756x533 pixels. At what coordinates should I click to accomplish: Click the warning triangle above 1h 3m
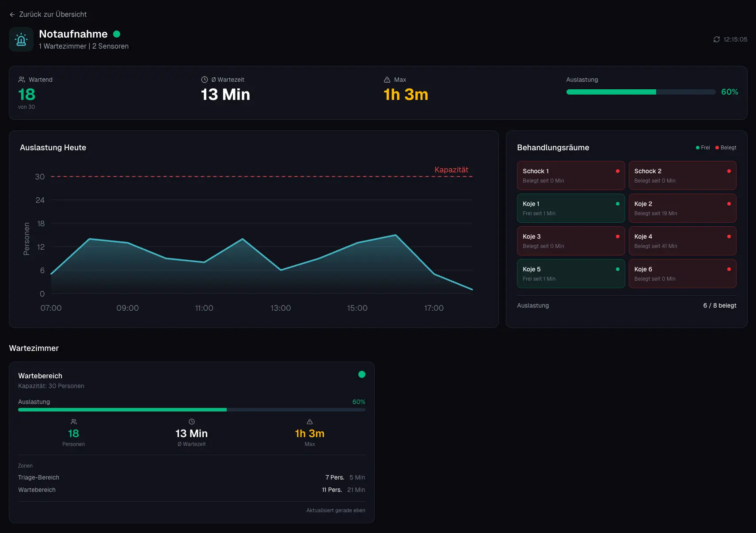tap(310, 422)
